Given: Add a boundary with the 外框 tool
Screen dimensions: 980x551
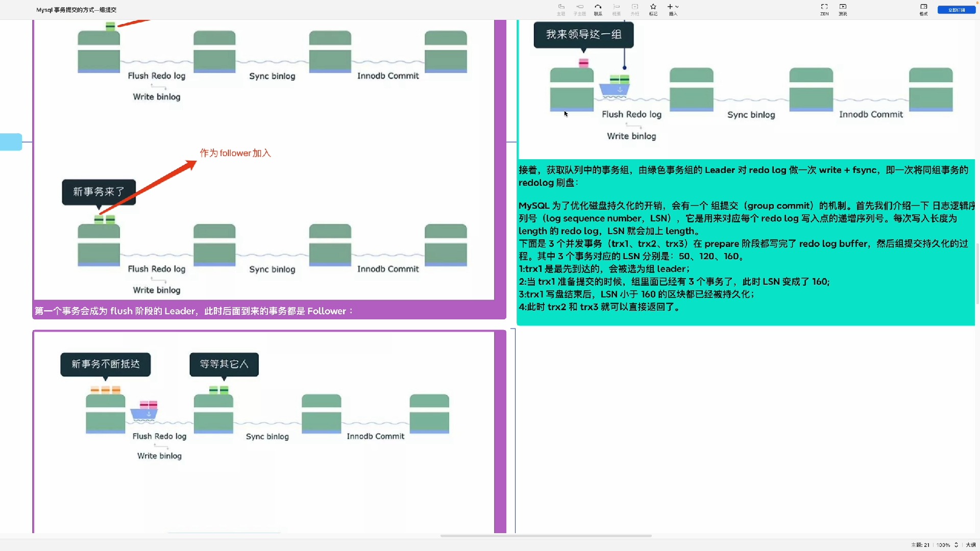Looking at the screenshot, I should 634,9.
